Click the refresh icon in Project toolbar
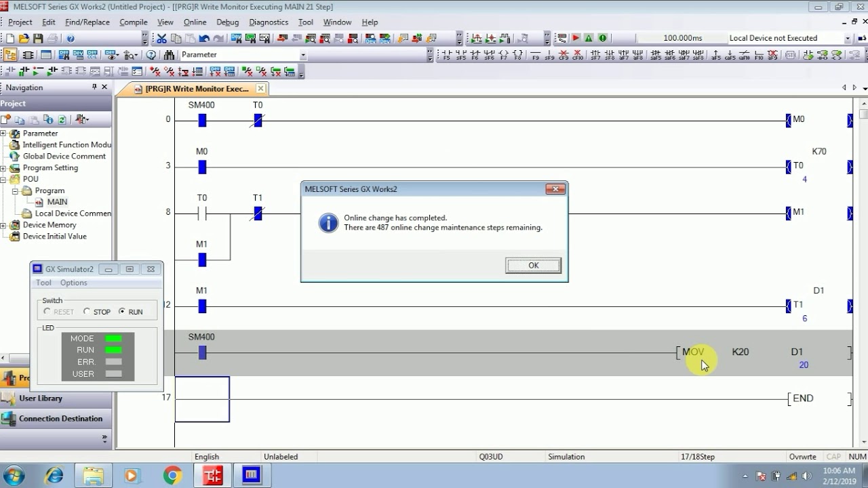868x488 pixels. click(62, 119)
